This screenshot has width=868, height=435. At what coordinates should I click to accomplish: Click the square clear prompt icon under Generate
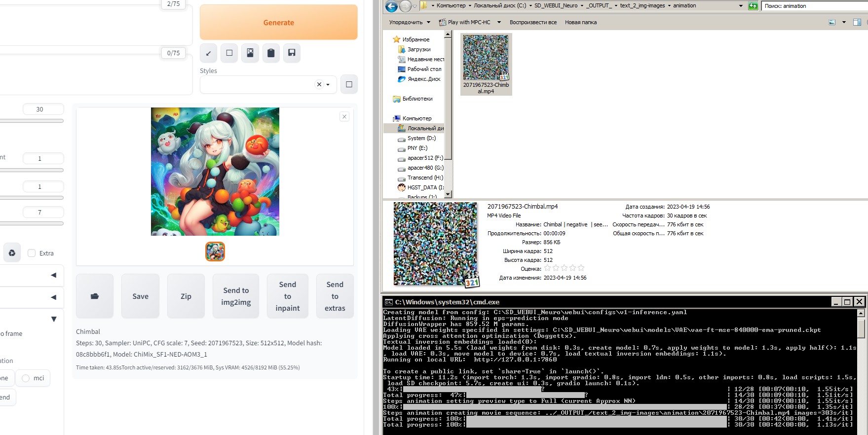point(229,53)
